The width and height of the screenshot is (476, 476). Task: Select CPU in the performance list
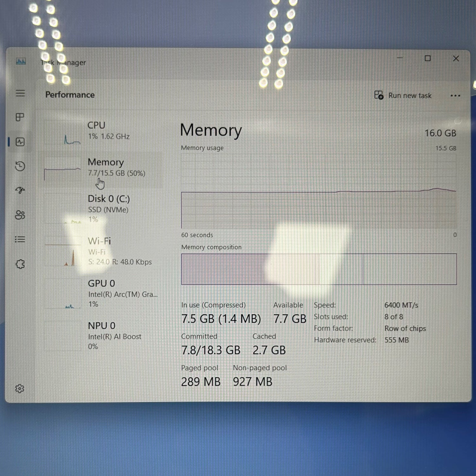point(102,131)
